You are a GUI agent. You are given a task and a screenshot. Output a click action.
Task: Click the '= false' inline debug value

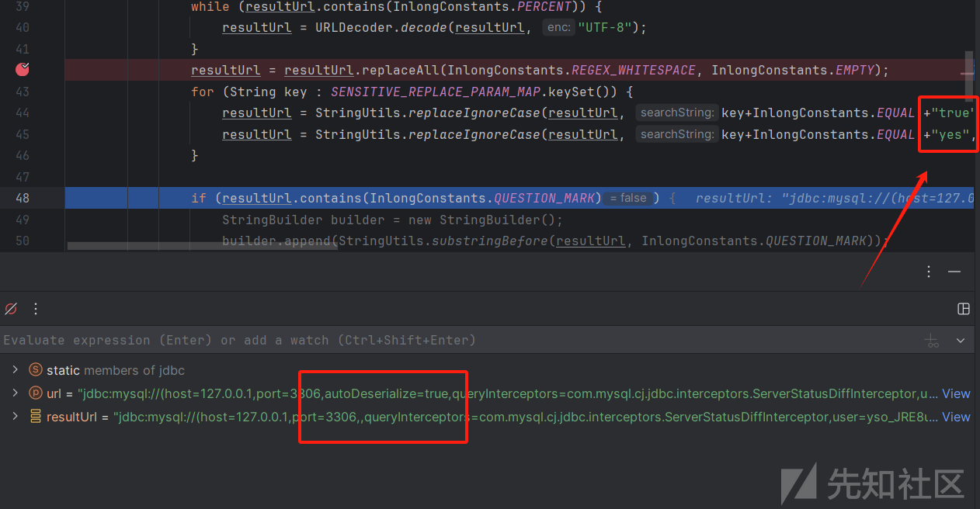pos(627,198)
